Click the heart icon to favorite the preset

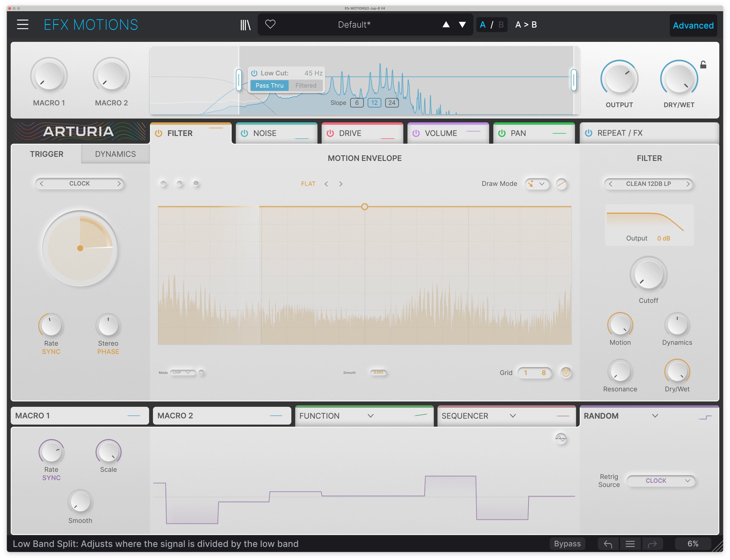[271, 24]
